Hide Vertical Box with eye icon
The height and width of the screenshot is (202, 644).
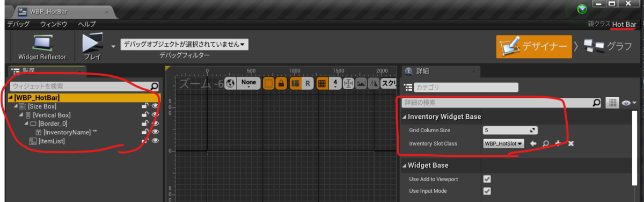point(155,115)
